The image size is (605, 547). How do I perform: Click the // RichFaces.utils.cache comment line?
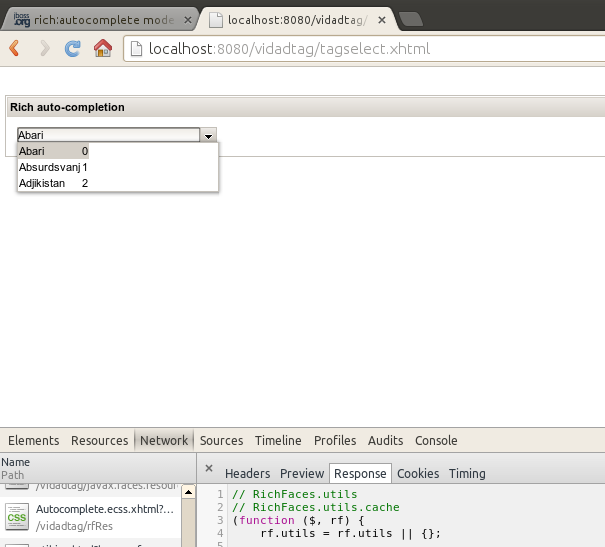[316, 507]
